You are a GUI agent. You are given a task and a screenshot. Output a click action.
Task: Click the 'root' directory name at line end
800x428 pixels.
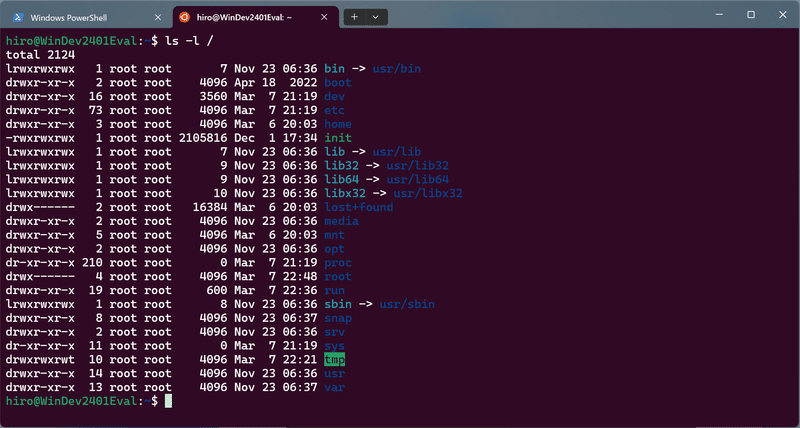coord(338,276)
